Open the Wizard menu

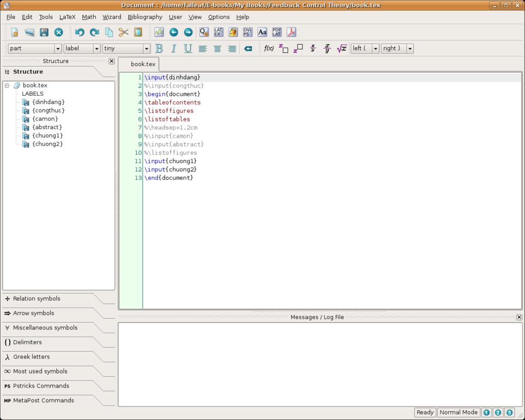112,17
